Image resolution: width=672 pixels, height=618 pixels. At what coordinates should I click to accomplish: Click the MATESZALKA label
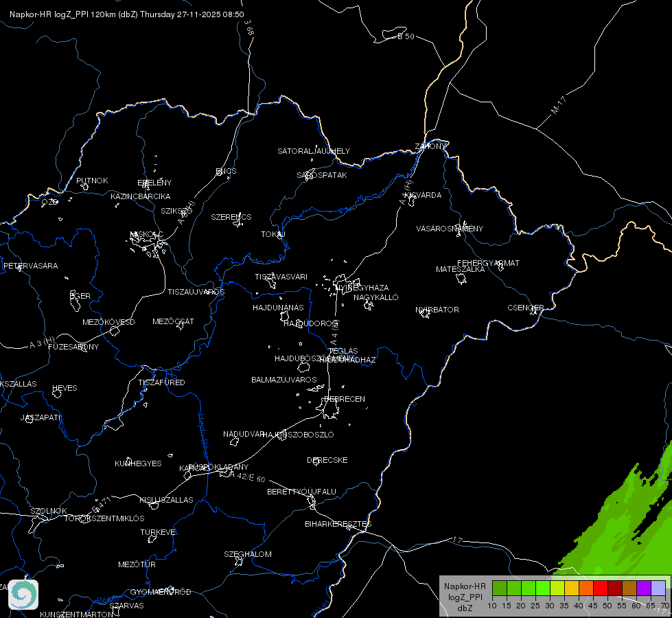pos(461,269)
